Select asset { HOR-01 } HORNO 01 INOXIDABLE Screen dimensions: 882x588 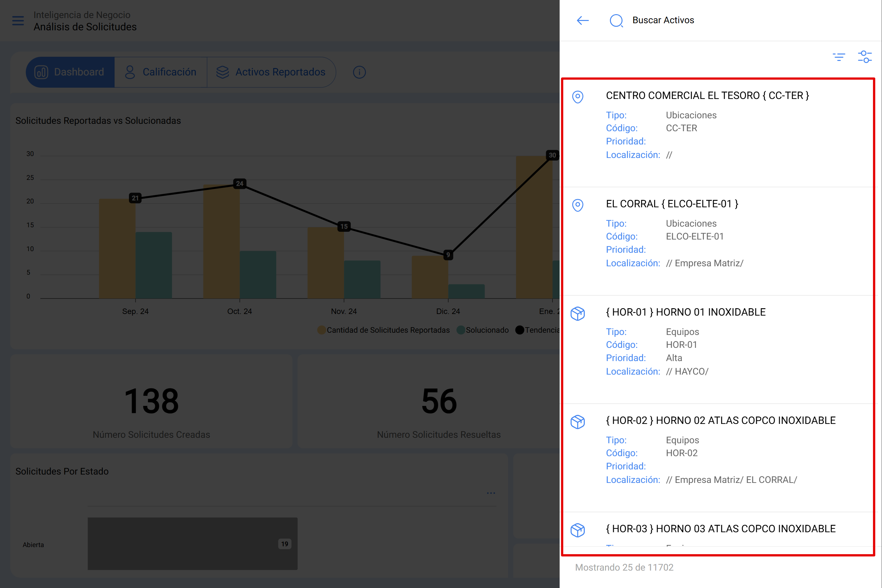719,349
